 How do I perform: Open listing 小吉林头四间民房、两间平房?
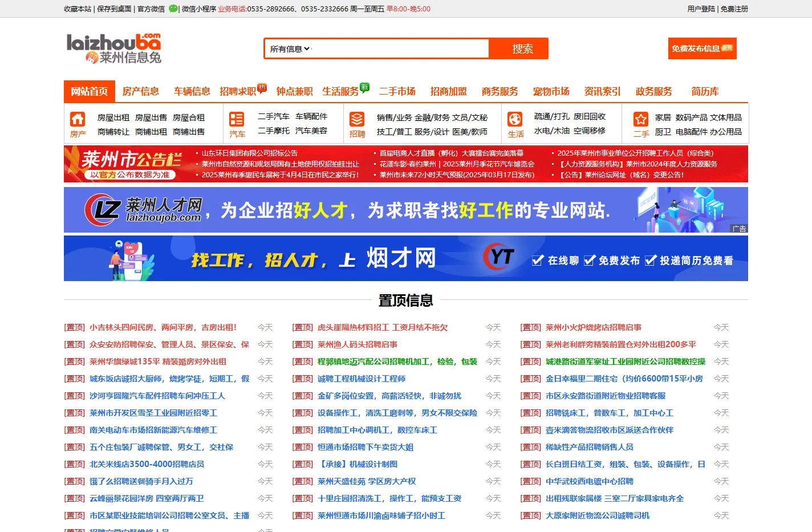pyautogui.click(x=163, y=327)
